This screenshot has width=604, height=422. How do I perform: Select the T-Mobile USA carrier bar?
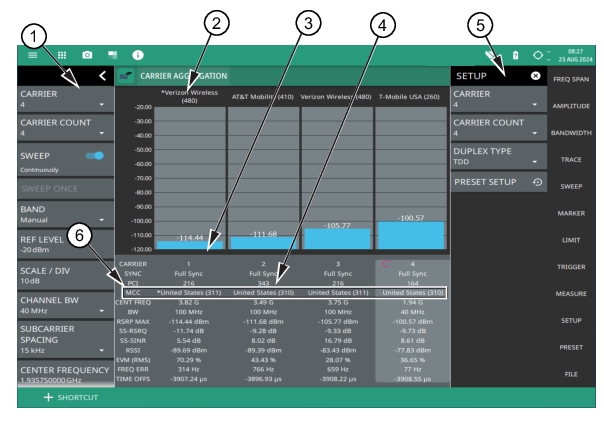[x=408, y=234]
